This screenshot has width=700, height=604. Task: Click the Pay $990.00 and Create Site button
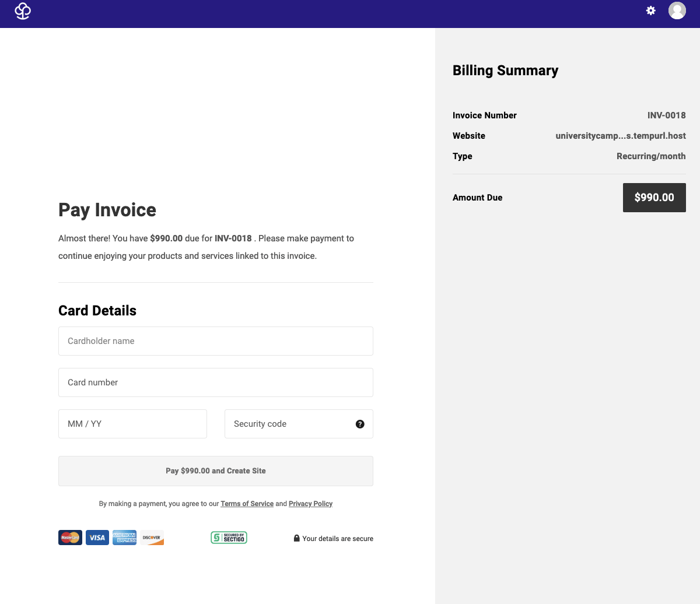tap(215, 470)
